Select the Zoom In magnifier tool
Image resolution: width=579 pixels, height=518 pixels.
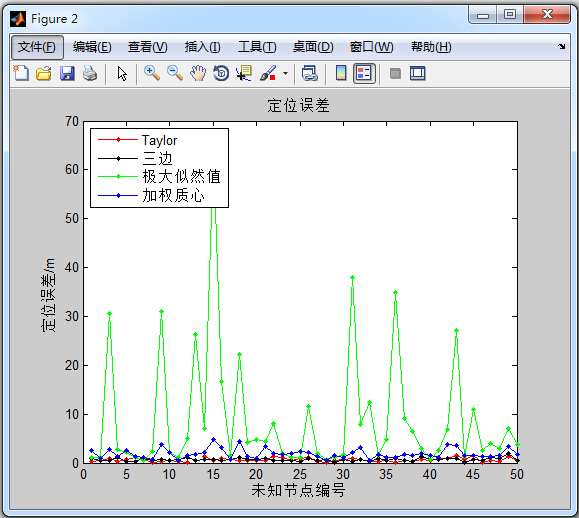(x=152, y=73)
